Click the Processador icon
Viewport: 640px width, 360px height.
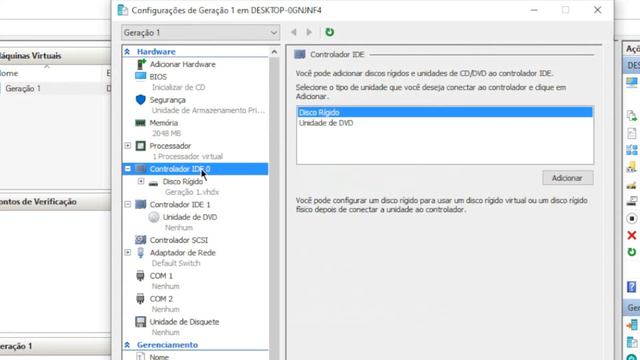point(140,146)
